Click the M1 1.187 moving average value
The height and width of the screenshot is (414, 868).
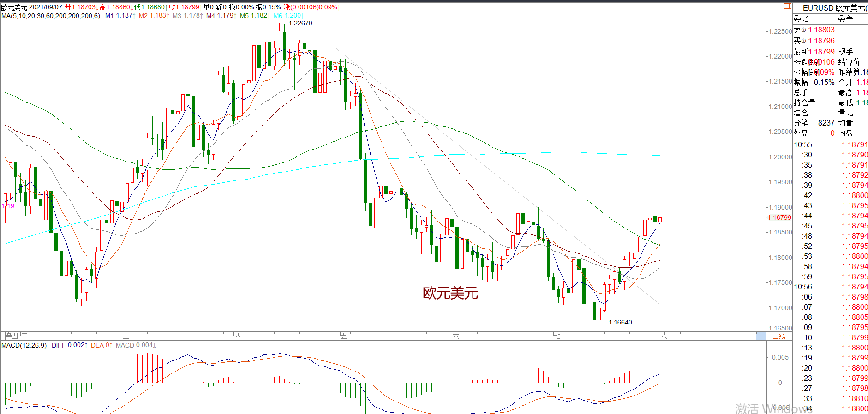click(x=120, y=16)
